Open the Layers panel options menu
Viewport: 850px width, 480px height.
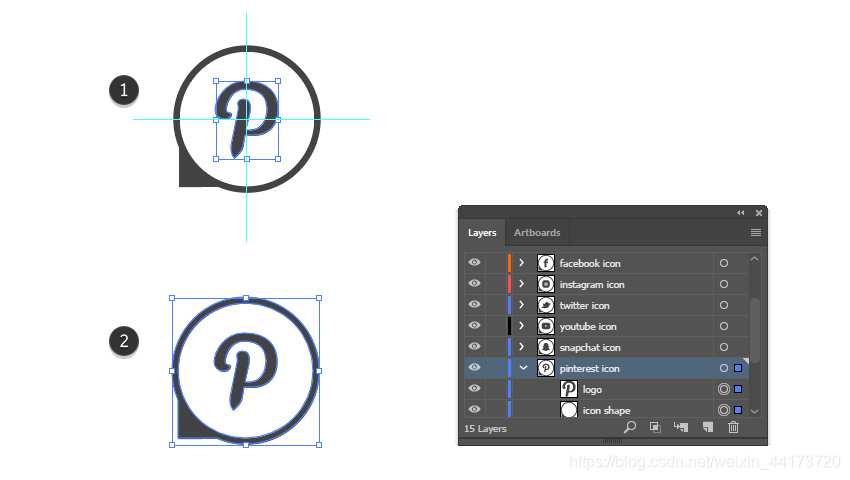[x=756, y=233]
